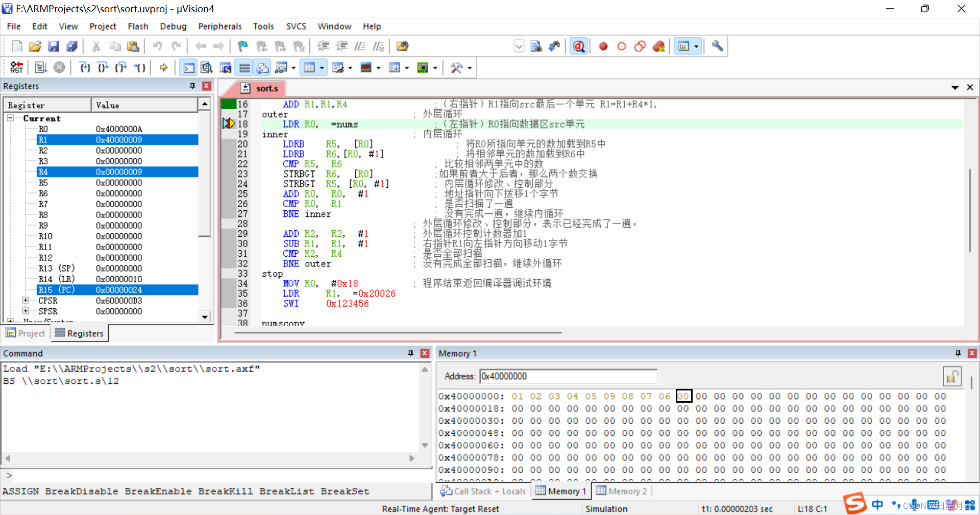Screen dimensions: 980x515
Task: Switch to the Project tab
Action: [x=26, y=333]
